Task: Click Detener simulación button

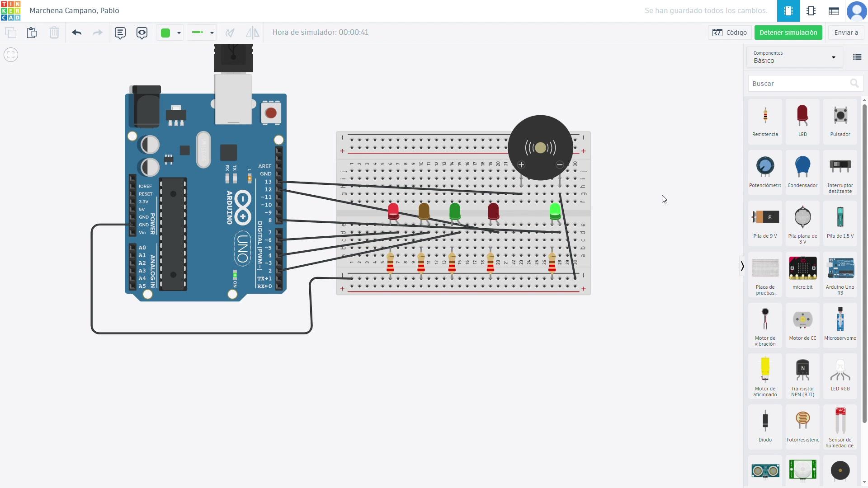Action: (788, 33)
